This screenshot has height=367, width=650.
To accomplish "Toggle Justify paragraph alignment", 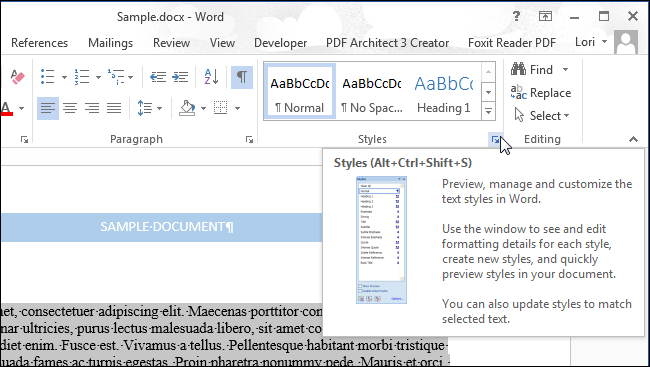I will (x=114, y=108).
